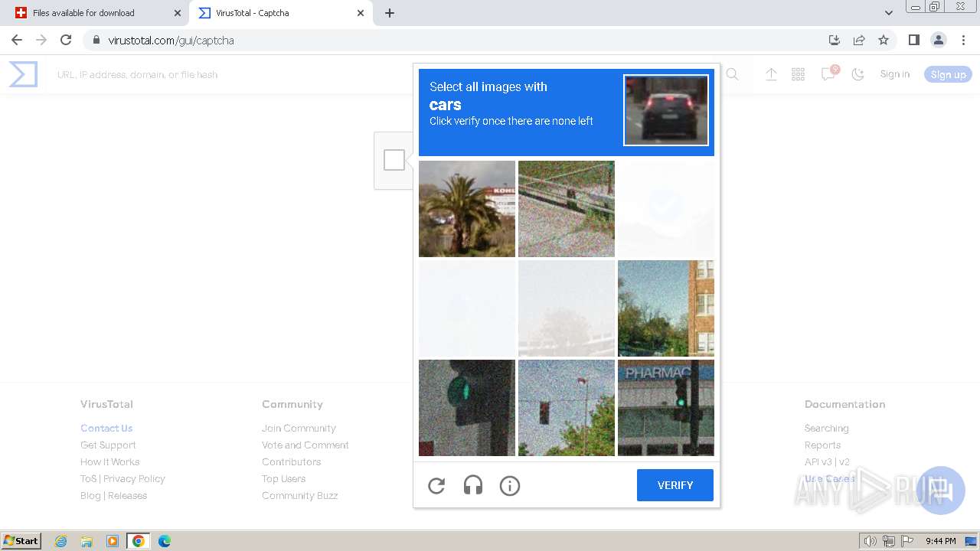This screenshot has height=551, width=980.
Task: Get an audio captcha challenge
Action: tap(473, 485)
